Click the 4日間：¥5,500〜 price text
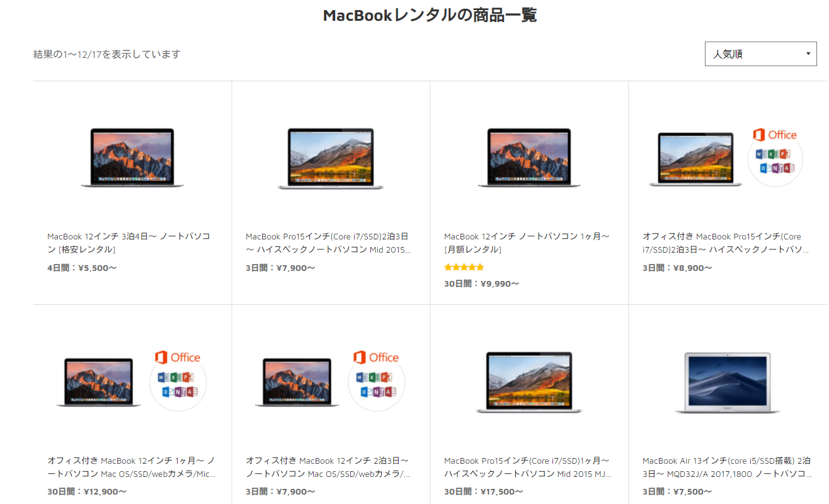This screenshot has height=504, width=829. pyautogui.click(x=82, y=268)
